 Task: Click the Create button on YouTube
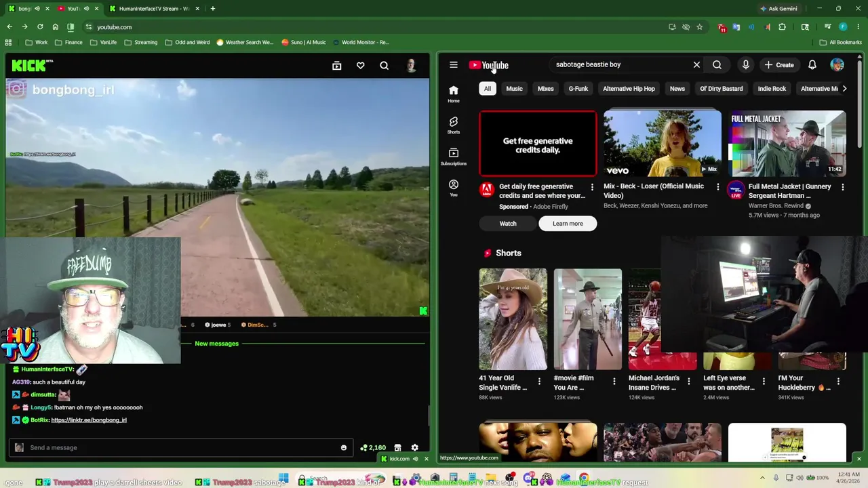(x=779, y=65)
